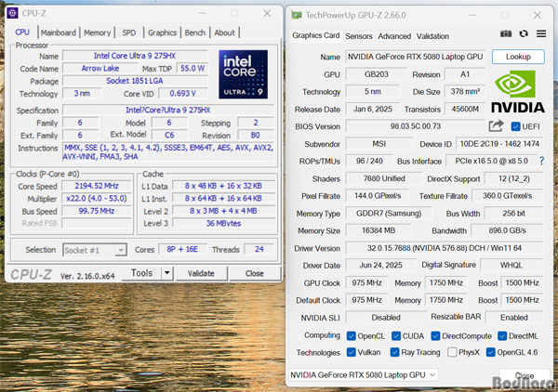Open the Graphics tab in CPU-Z

point(162,33)
